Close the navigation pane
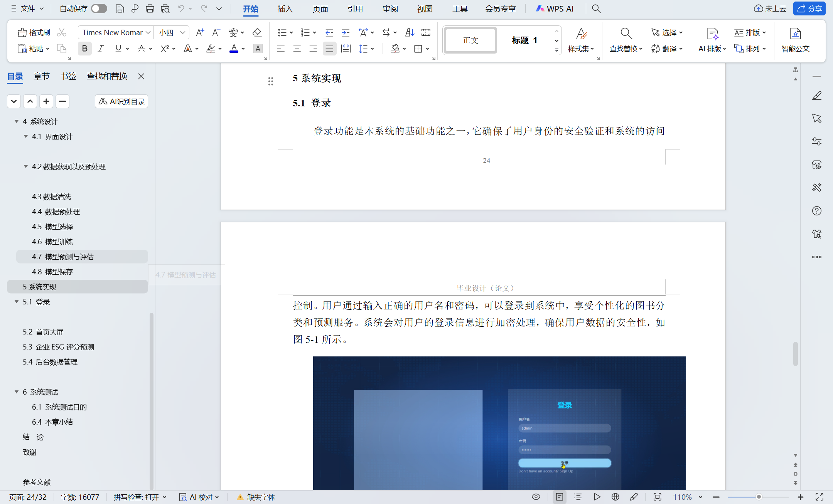Image resolution: width=833 pixels, height=504 pixels. coord(141,76)
